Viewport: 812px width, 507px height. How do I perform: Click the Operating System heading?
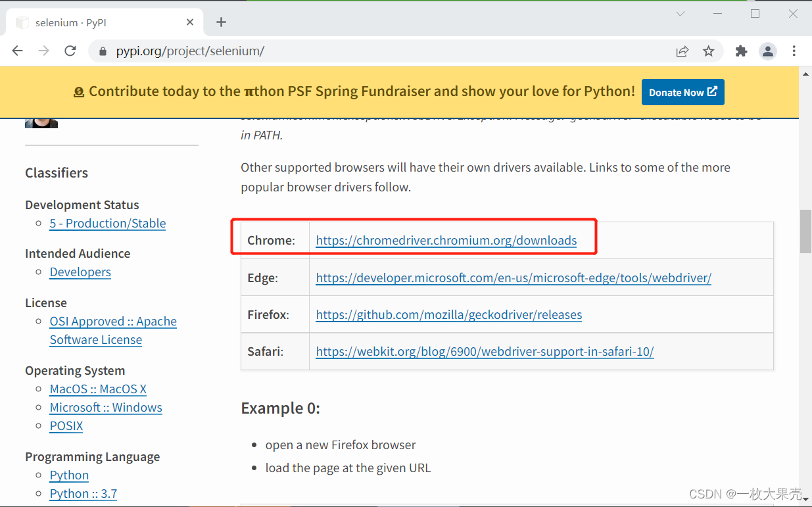coord(75,371)
